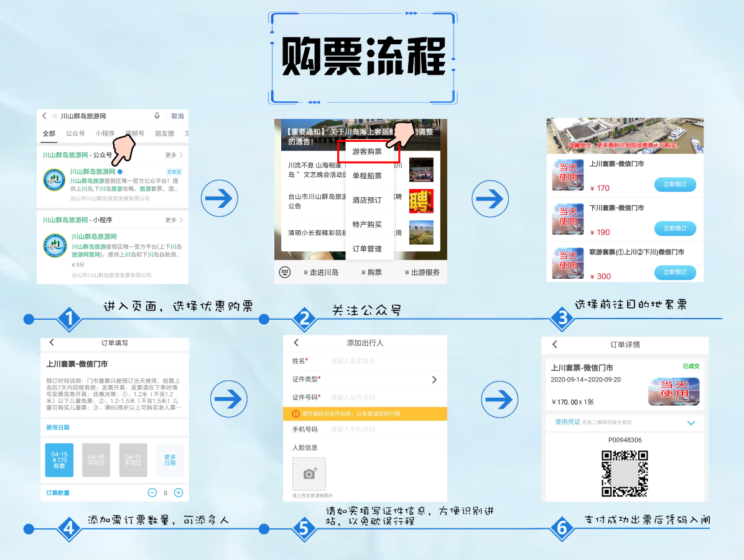
Task: Click back arrow in the search screen
Action: [x=45, y=116]
